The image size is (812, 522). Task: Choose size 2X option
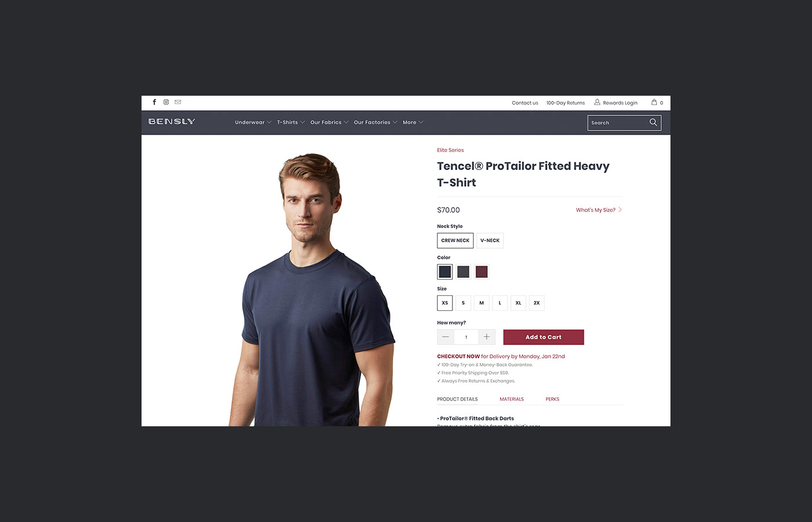(x=536, y=303)
